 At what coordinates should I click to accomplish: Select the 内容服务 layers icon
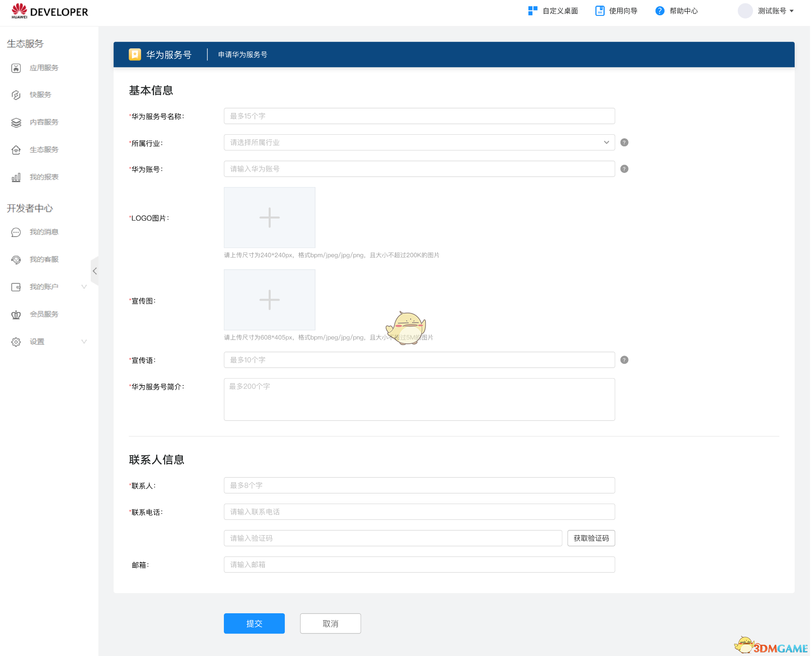pyautogui.click(x=16, y=123)
